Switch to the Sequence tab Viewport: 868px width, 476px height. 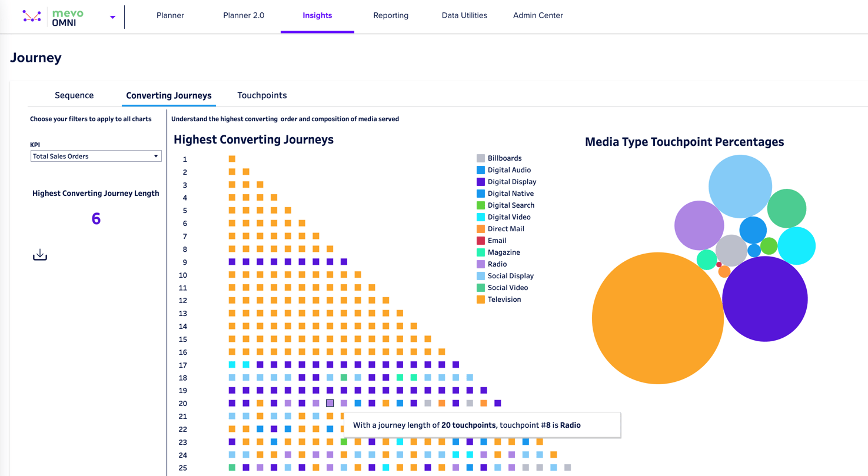pos(74,95)
